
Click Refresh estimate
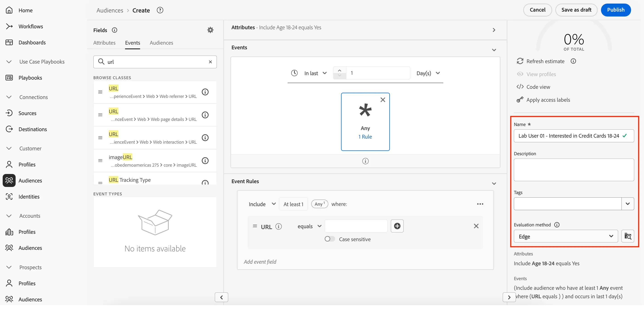coord(541,61)
